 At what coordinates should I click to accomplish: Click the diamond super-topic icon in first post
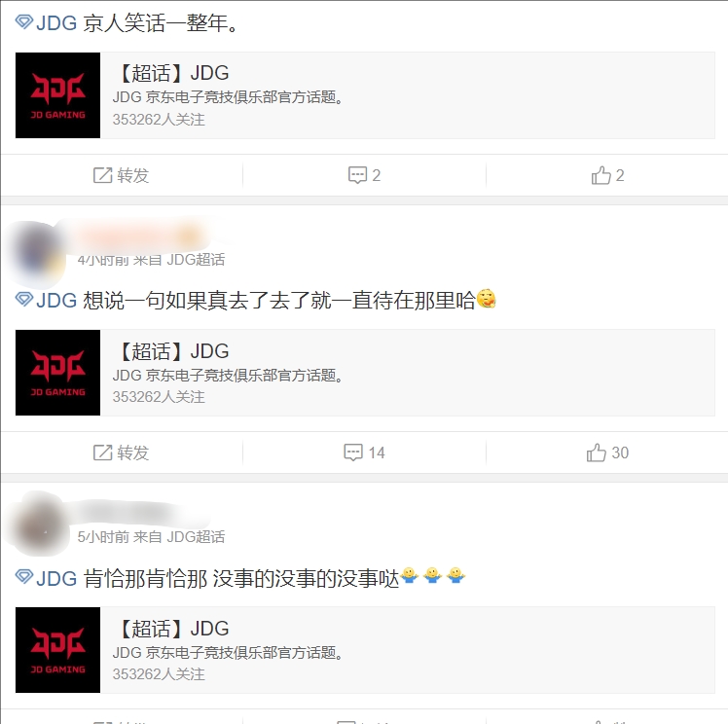[23, 21]
